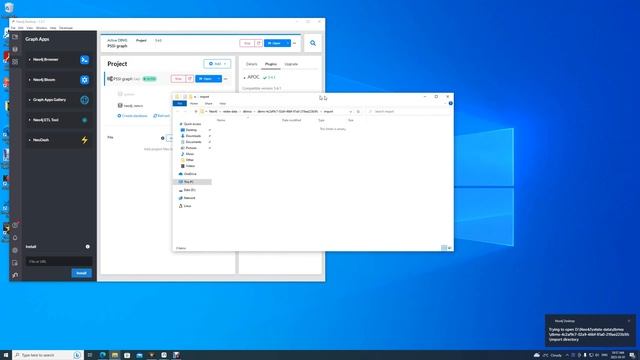Launch Neo4j Bloom graph app icon
The height and width of the screenshot is (360, 640).
[x=84, y=80]
